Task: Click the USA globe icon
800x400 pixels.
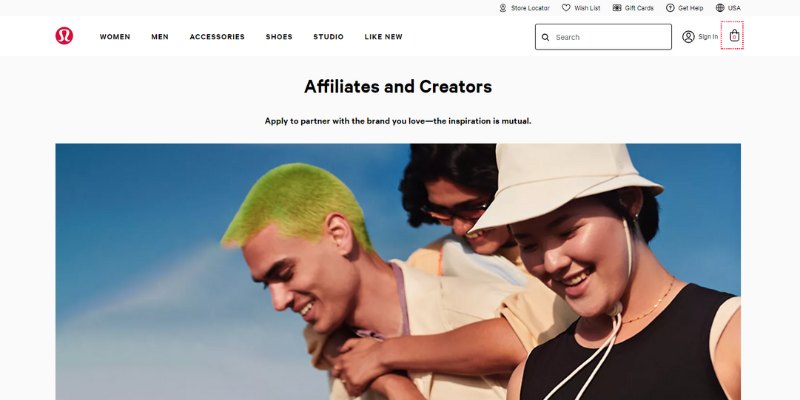Action: pos(720,8)
